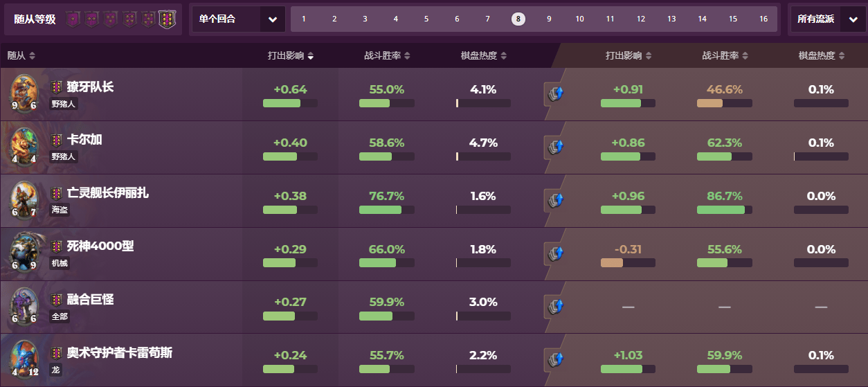This screenshot has width=868, height=387.
Task: Select turn 16 in the turn selector
Action: point(763,19)
